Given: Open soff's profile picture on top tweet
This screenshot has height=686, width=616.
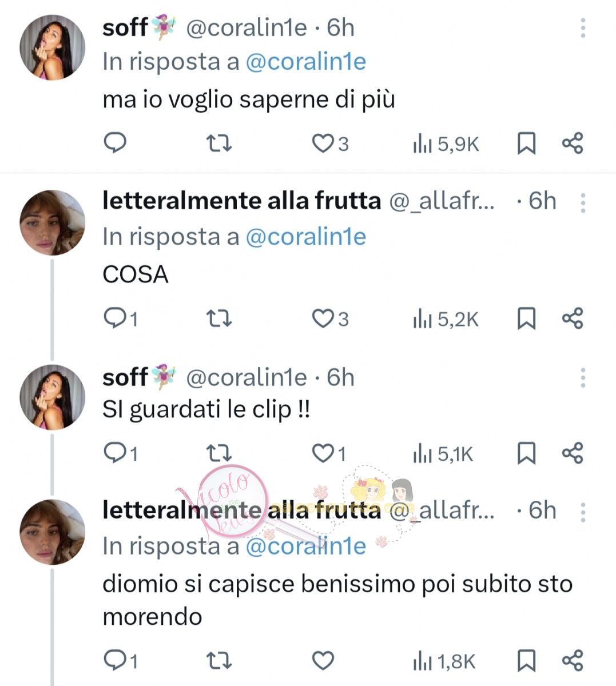Looking at the screenshot, I should (x=52, y=47).
